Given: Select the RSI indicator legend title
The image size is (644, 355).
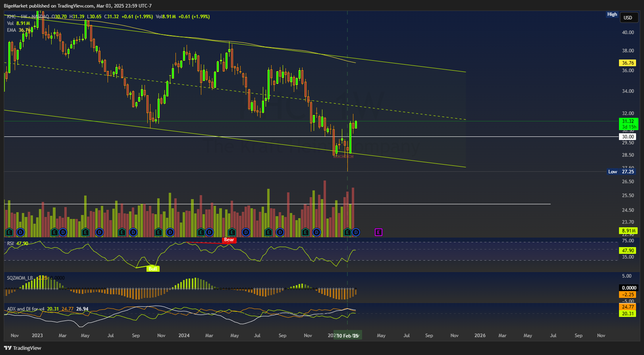Looking at the screenshot, I should click(x=10, y=244).
